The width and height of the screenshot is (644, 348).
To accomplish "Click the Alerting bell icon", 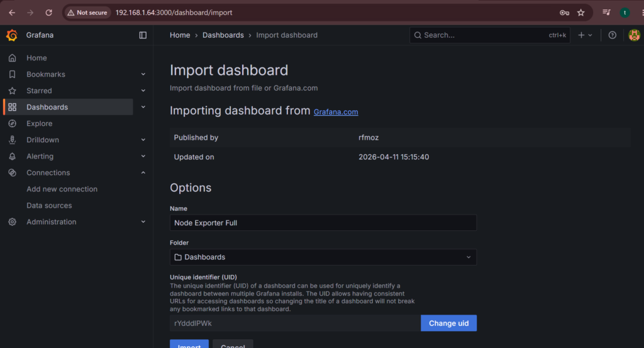I will pos(13,157).
